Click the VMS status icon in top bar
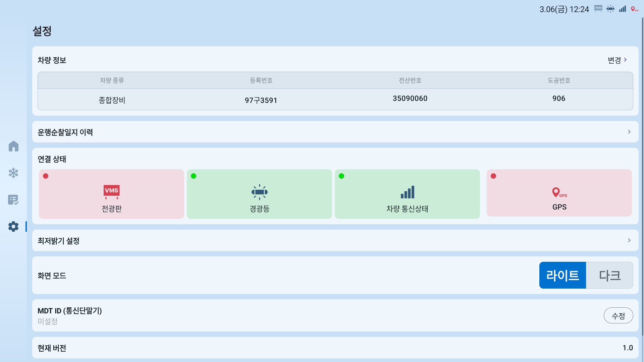 point(598,9)
